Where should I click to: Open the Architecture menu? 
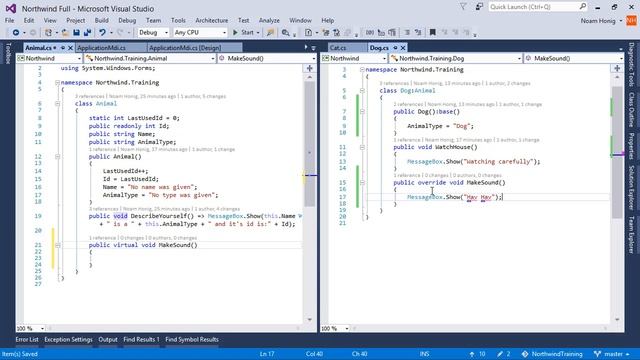(211, 20)
